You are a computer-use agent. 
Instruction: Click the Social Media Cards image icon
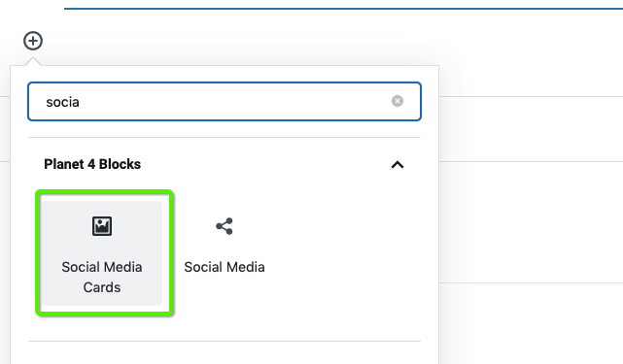point(102,226)
